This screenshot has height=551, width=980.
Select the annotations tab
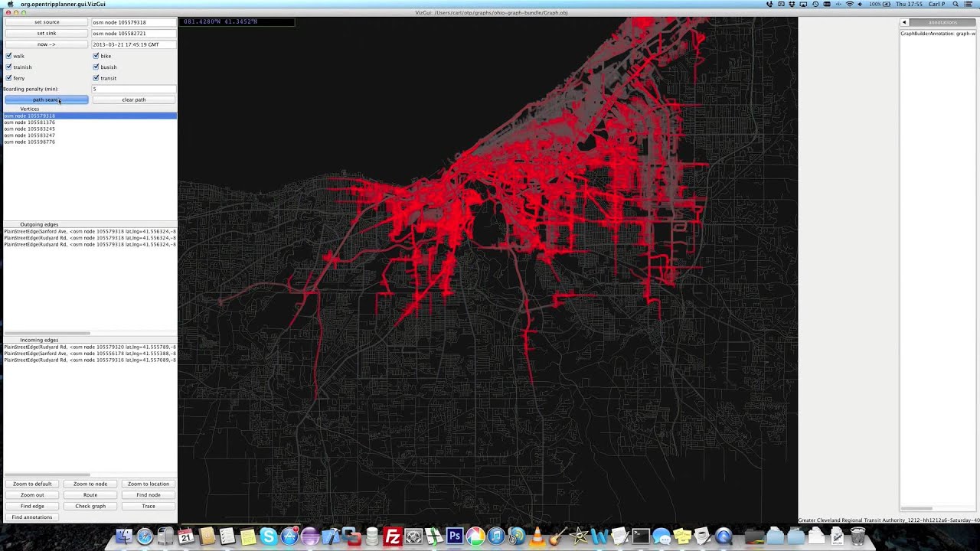[942, 22]
